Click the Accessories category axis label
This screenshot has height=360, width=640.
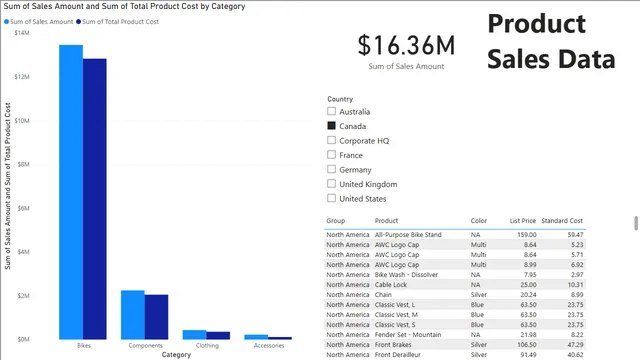coord(269,345)
